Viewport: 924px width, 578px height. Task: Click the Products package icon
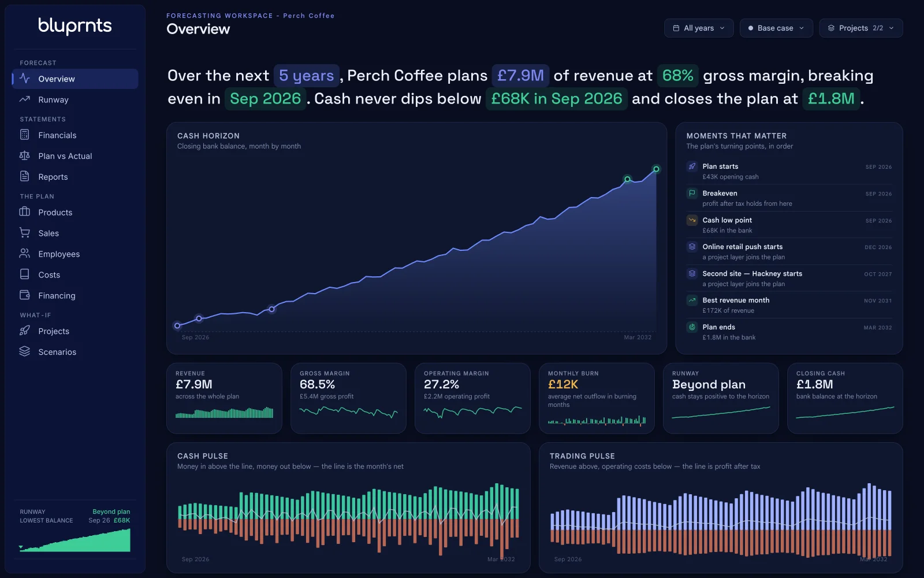(x=24, y=212)
